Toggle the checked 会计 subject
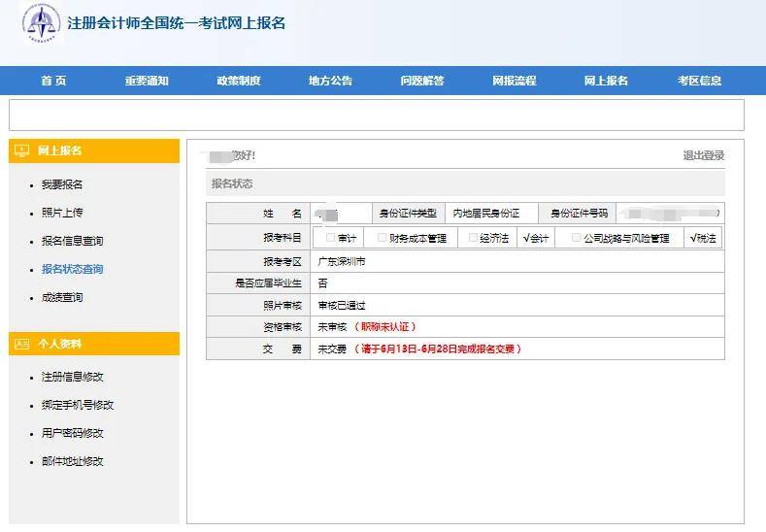 pos(536,239)
